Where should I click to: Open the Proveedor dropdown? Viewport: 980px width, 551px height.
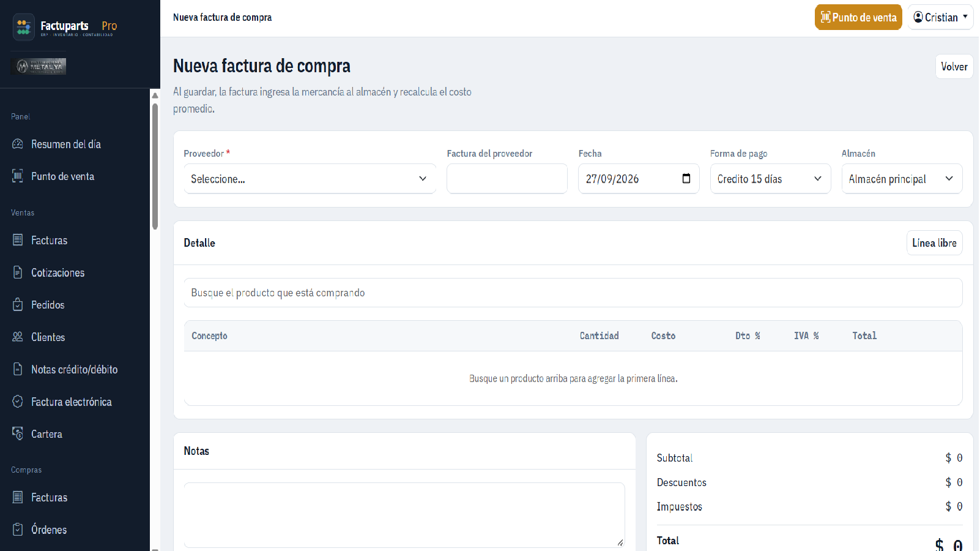click(x=310, y=179)
